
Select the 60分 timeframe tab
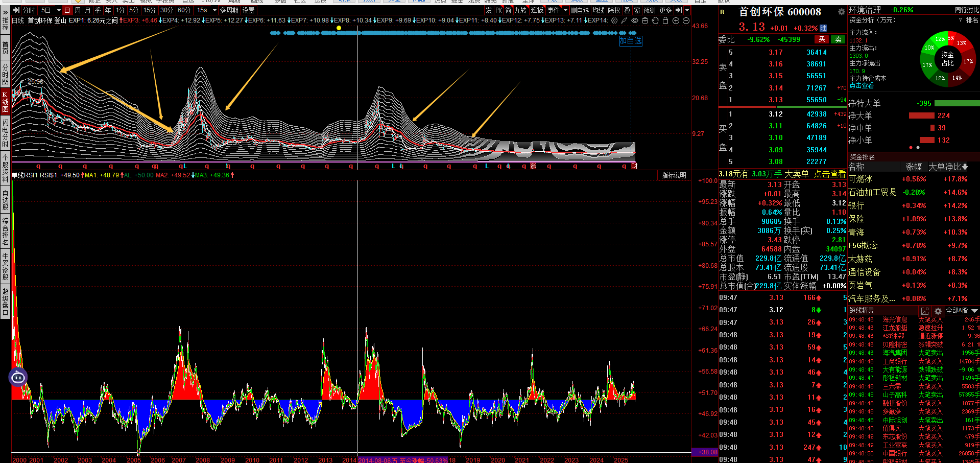[184, 10]
